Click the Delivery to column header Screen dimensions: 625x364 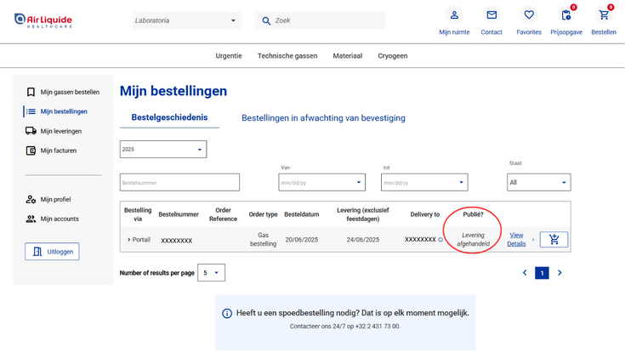click(425, 214)
